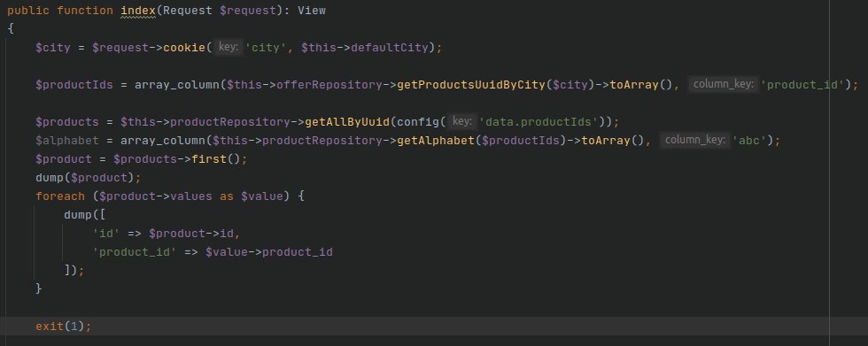Click the $products variable declaration
The height and width of the screenshot is (346, 868).
[x=67, y=121]
